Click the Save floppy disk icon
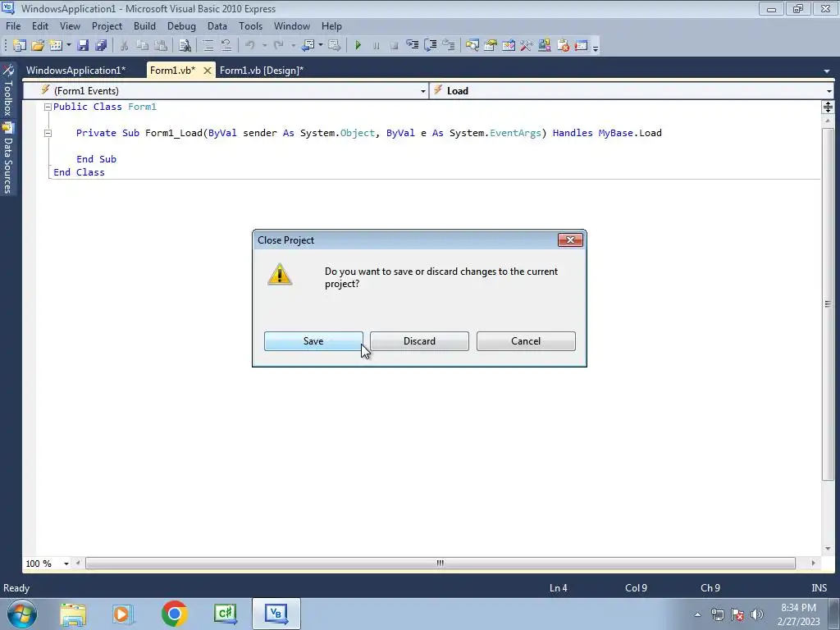 83,46
